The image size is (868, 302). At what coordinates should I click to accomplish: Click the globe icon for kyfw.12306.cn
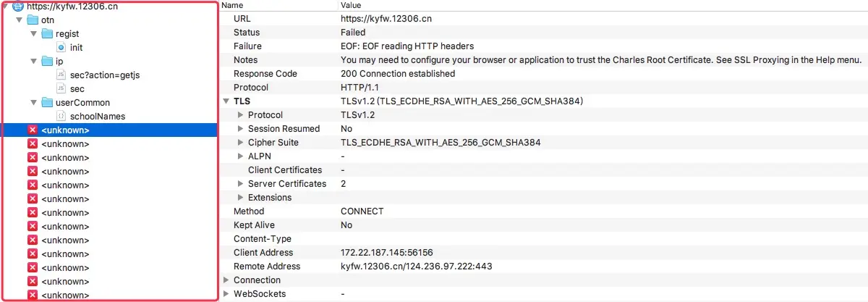pyautogui.click(x=18, y=7)
